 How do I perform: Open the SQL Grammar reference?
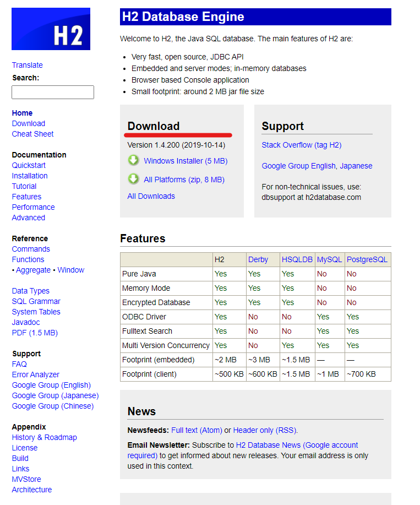click(36, 301)
